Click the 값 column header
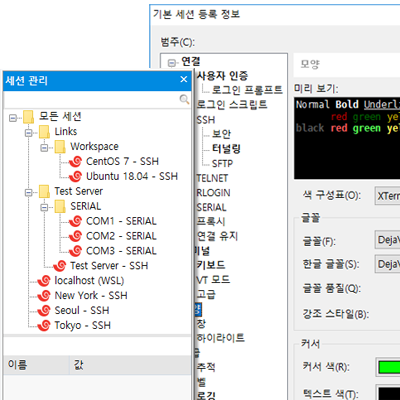The image size is (400, 400). (130, 365)
